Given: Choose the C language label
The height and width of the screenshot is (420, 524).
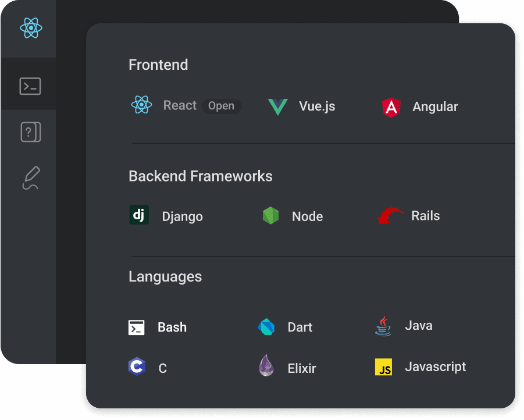Looking at the screenshot, I should point(162,368).
